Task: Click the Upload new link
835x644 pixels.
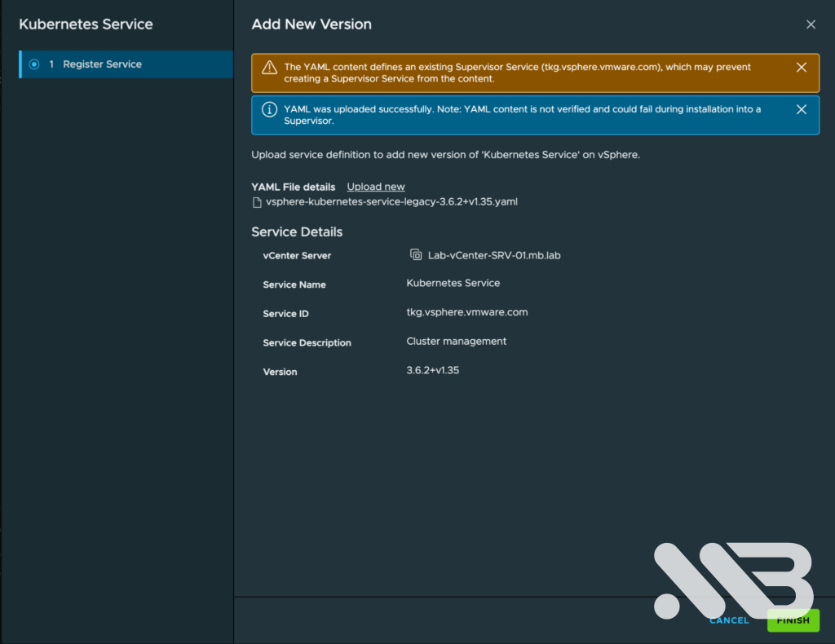Action: coord(376,187)
